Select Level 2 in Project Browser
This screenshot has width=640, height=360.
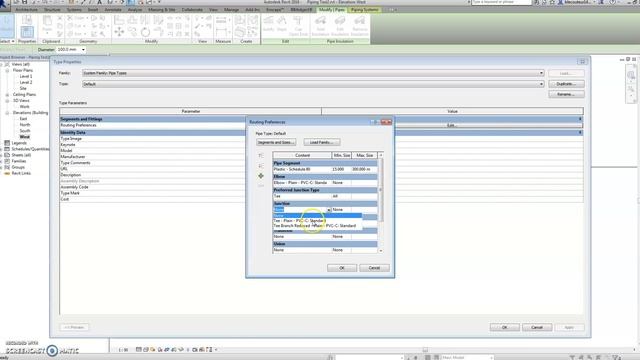pyautogui.click(x=25, y=82)
